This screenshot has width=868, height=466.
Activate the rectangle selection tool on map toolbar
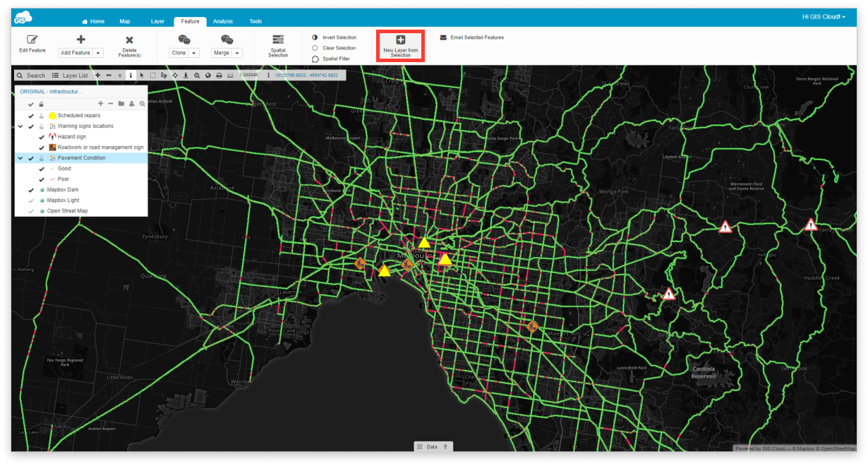pos(153,75)
